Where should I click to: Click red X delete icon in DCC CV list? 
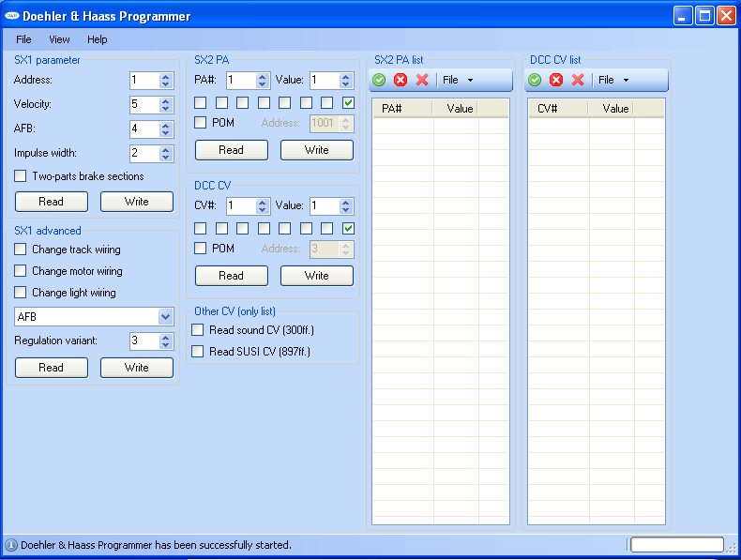point(578,80)
